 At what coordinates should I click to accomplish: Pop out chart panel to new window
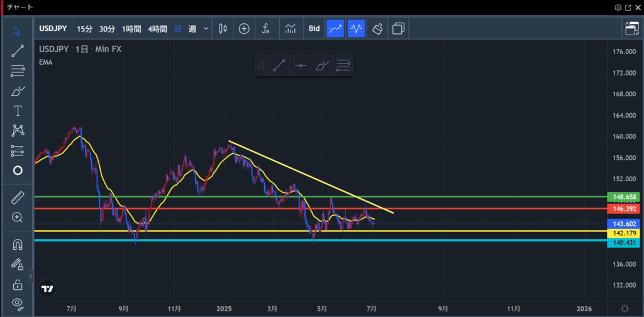[x=628, y=8]
